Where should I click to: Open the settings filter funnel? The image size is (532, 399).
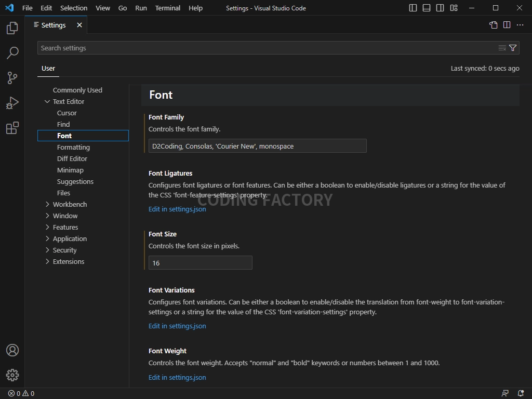pos(513,48)
